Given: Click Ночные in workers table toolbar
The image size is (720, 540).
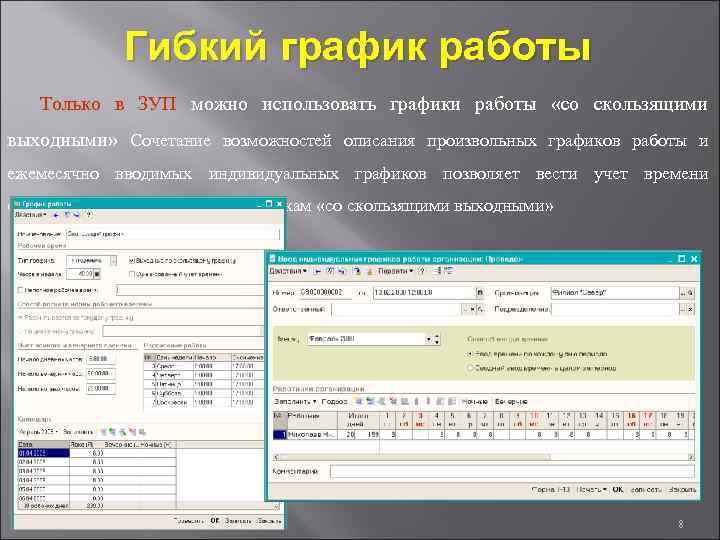Looking at the screenshot, I should tap(474, 401).
